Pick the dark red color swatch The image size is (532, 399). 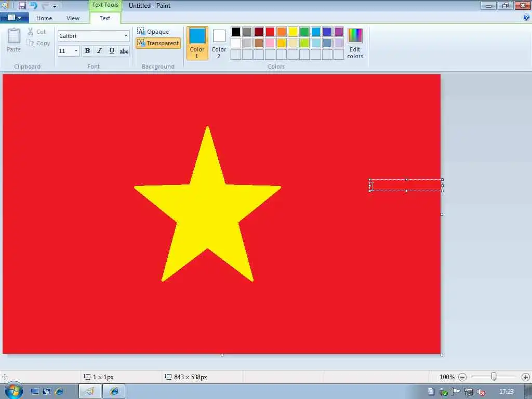coord(259,32)
